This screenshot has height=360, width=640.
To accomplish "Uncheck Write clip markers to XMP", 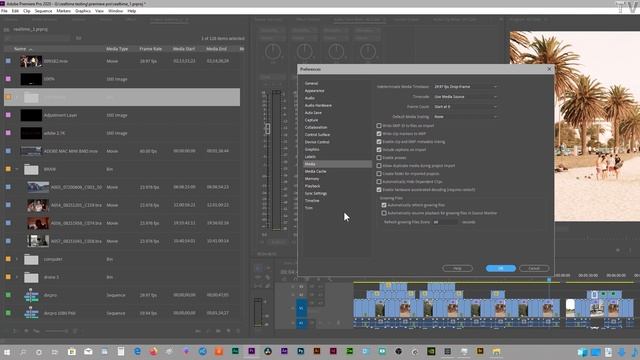I will (x=379, y=133).
